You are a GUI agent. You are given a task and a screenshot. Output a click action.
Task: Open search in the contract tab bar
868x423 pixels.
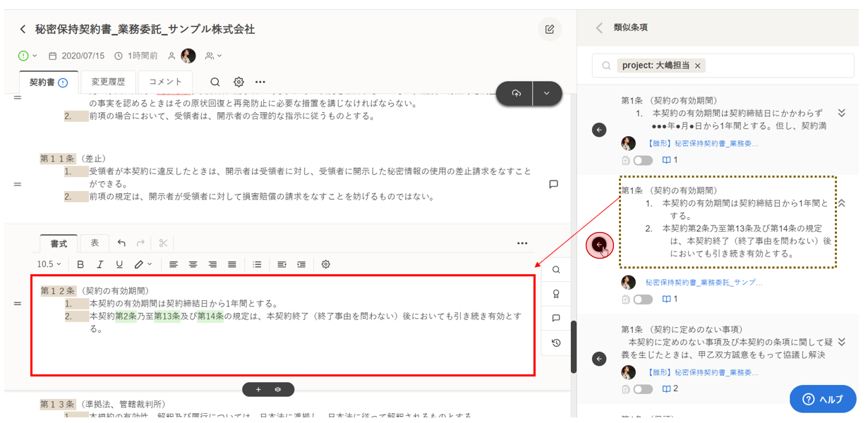click(215, 82)
